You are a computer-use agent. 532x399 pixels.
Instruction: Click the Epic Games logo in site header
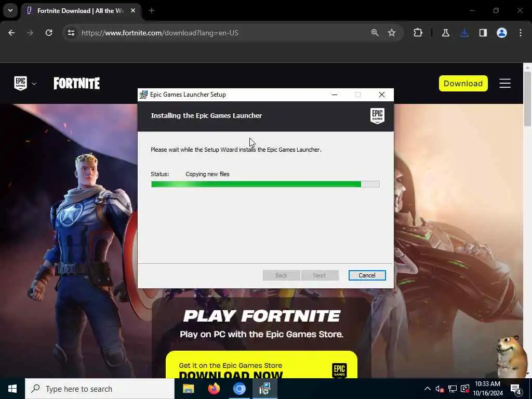(x=20, y=83)
